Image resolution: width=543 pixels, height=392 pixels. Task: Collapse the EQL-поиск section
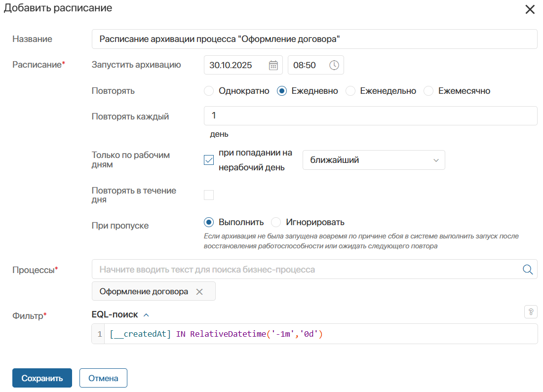(146, 315)
